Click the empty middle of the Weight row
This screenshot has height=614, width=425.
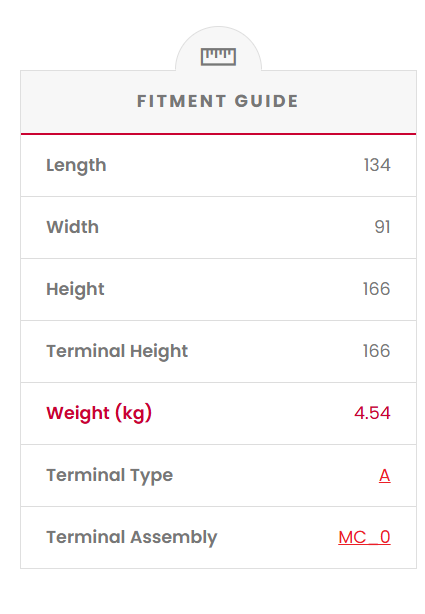(x=251, y=414)
